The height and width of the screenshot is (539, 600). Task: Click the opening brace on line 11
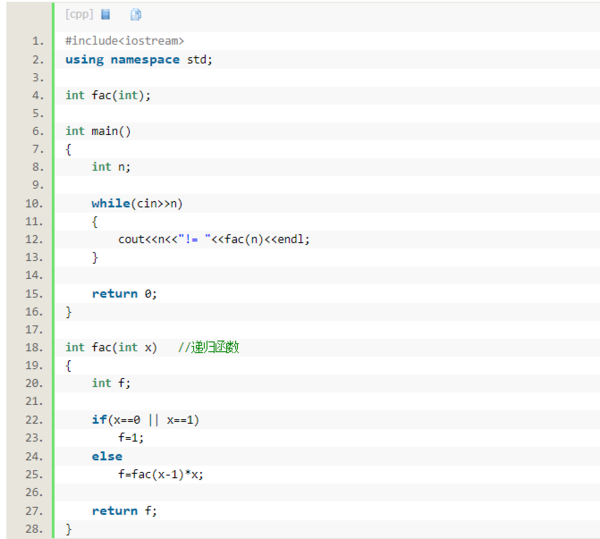click(x=95, y=221)
